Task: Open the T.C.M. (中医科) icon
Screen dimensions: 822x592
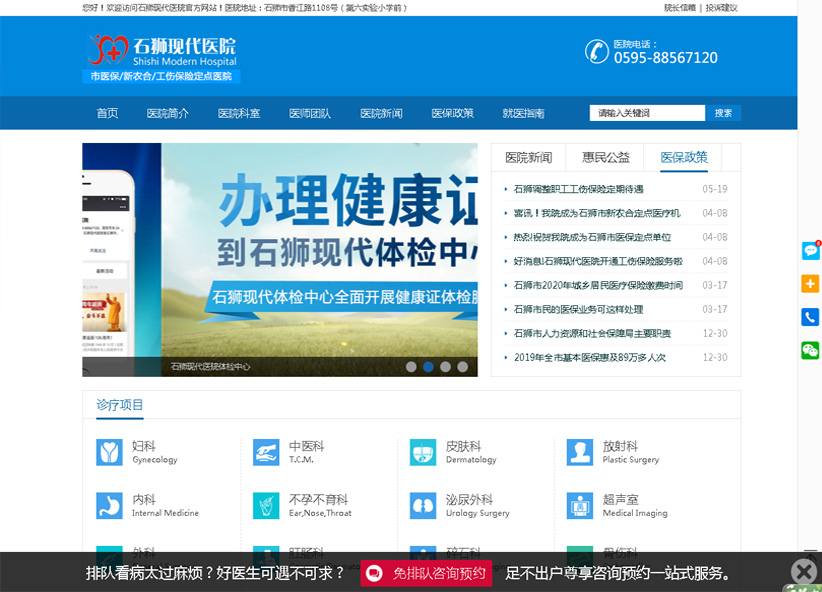Action: pyautogui.click(x=266, y=452)
